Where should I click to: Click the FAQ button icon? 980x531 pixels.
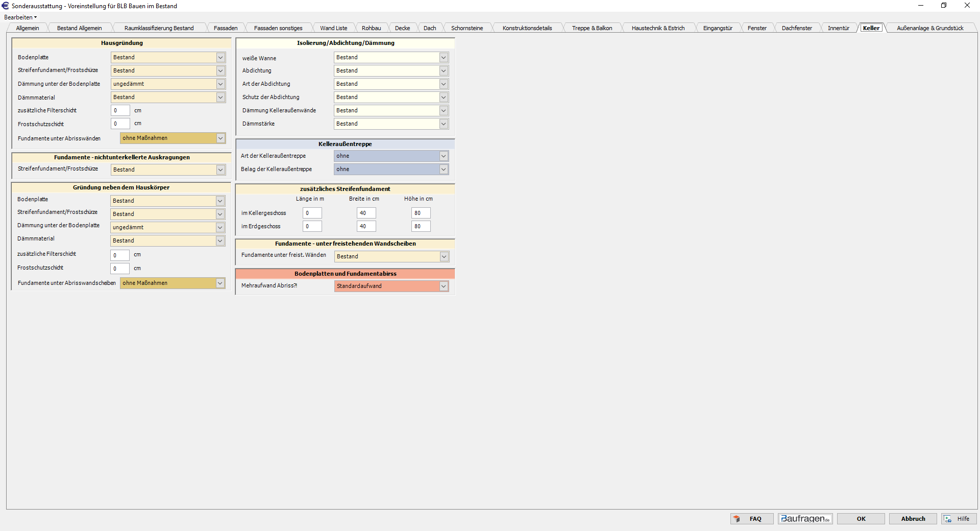(737, 519)
